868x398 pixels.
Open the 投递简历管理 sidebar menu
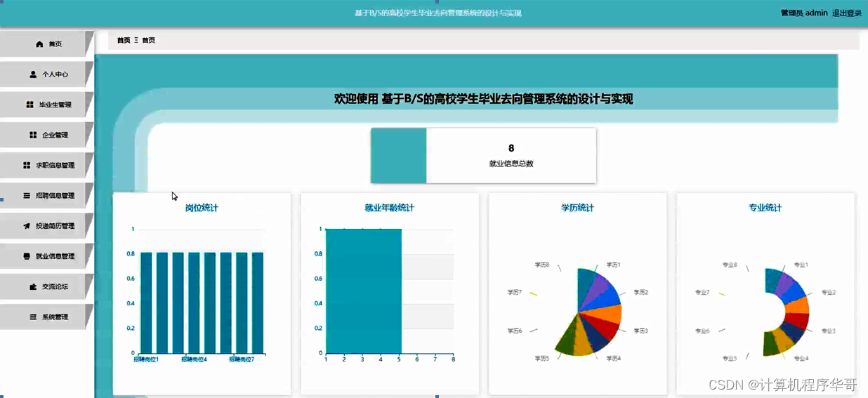(46, 226)
